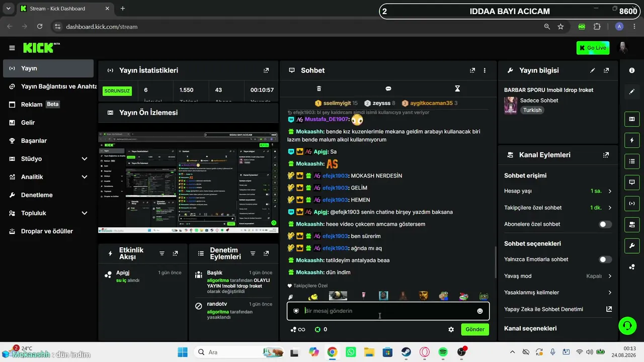Expand the Topluluk sidebar section
This screenshot has height=362, width=644.
[x=85, y=213]
